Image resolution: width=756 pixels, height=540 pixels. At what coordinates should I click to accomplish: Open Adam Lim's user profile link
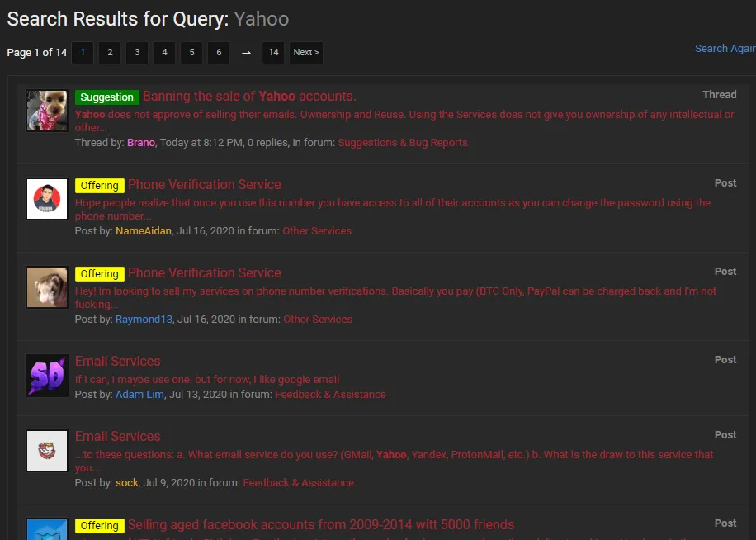point(139,395)
